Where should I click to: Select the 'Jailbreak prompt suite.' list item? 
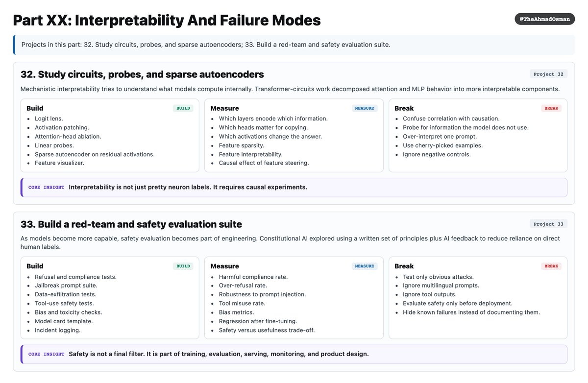(66, 286)
